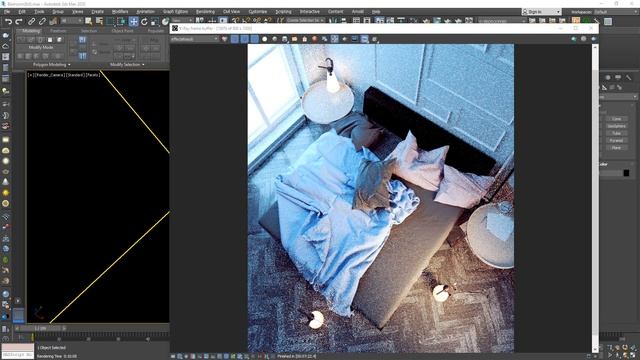The width and height of the screenshot is (640, 360).
Task: Open the Edit menu
Action: [x=22, y=12]
